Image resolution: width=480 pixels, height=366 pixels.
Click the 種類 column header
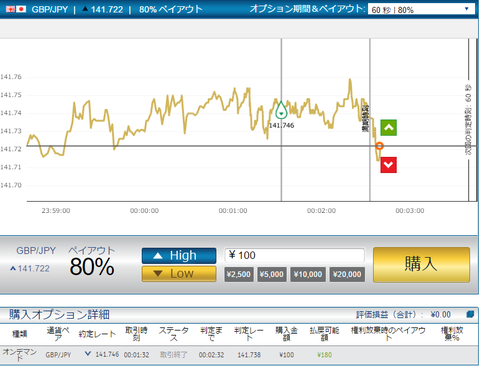[20, 334]
